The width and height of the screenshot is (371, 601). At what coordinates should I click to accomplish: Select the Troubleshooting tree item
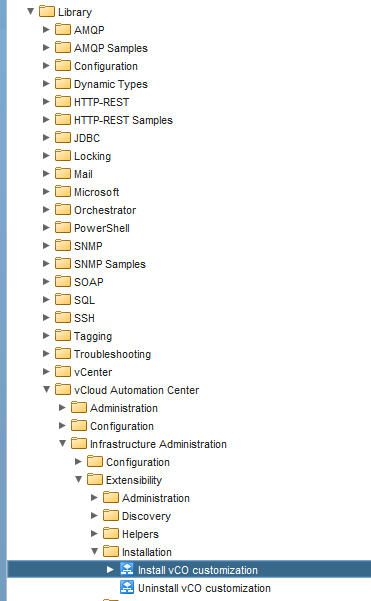pyautogui.click(x=112, y=354)
